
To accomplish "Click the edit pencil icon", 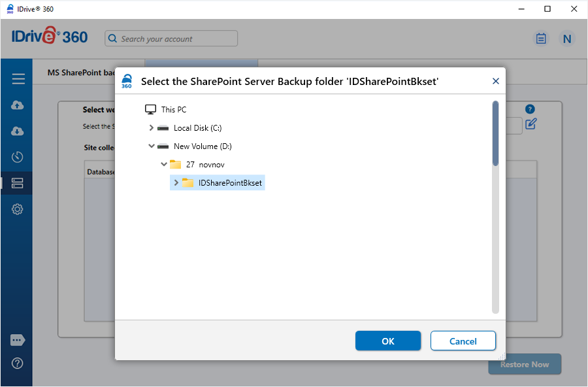I will click(x=531, y=124).
